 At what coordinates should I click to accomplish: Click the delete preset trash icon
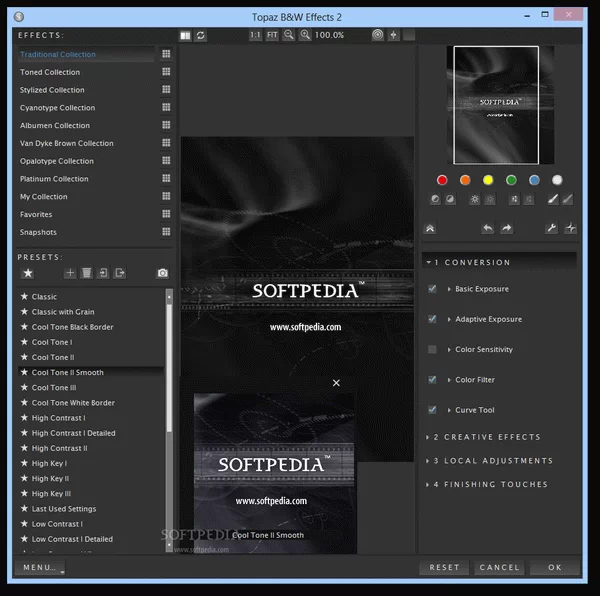[86, 273]
